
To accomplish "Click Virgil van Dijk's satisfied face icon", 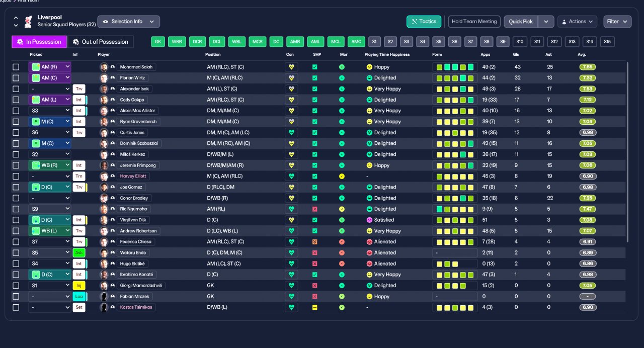I will 369,220.
